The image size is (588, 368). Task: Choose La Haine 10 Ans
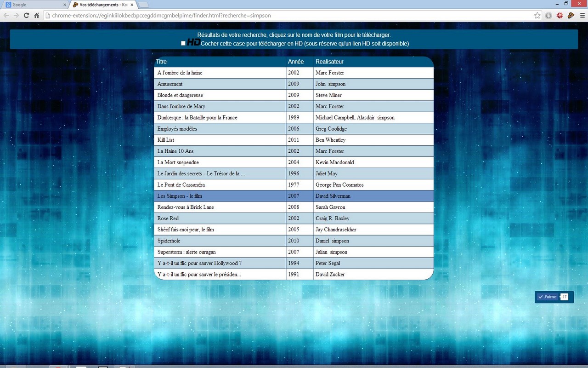[x=175, y=151]
